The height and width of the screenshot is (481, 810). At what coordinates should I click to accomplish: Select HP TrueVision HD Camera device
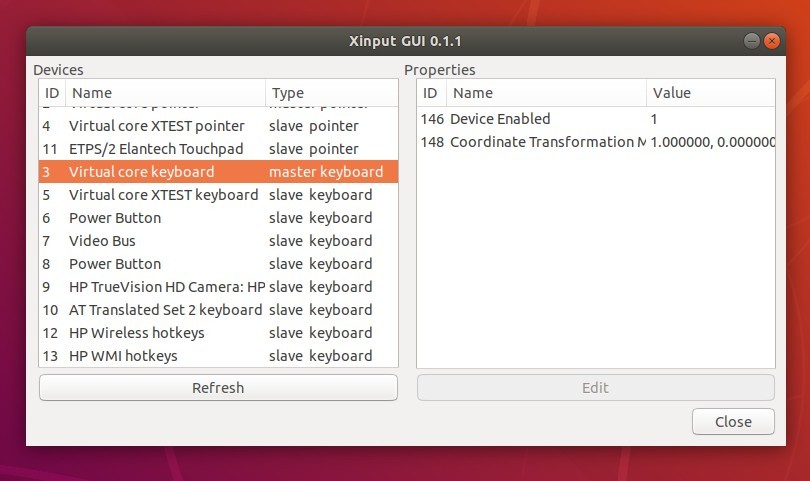point(219,287)
